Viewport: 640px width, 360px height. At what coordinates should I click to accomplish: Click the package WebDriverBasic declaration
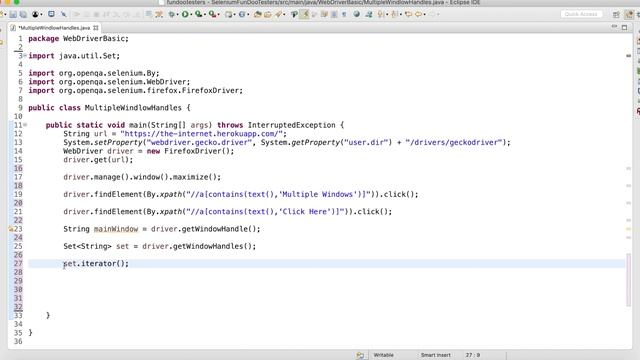pos(78,38)
